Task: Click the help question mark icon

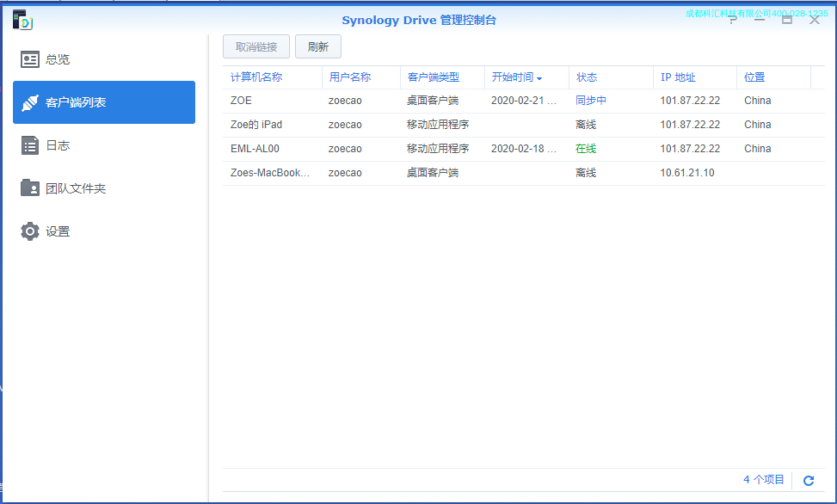Action: point(733,21)
